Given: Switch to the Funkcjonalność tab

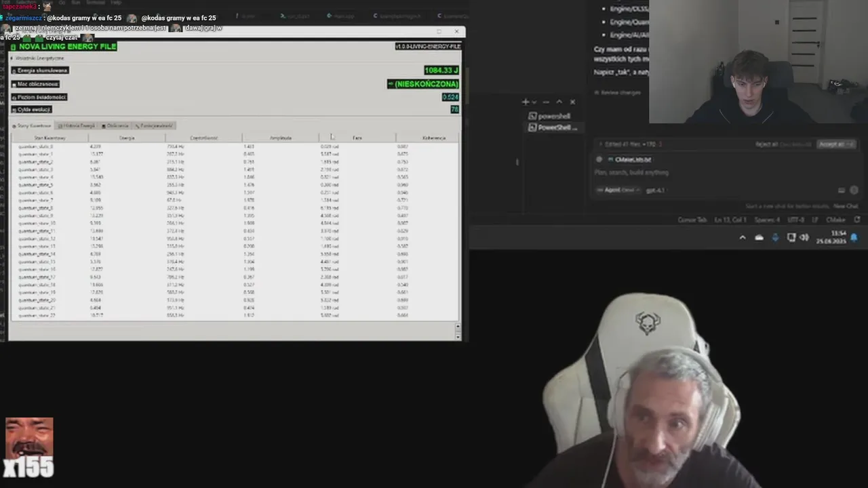Looking at the screenshot, I should [155, 125].
